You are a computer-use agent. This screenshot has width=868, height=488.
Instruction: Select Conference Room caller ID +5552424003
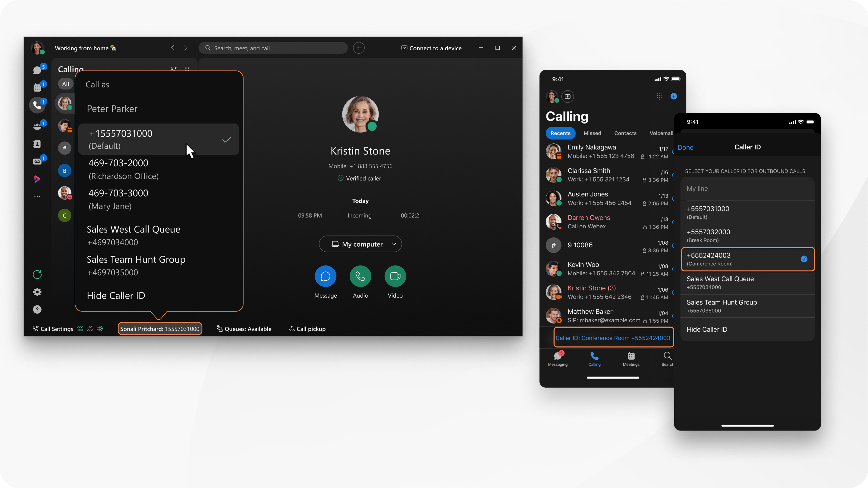[x=747, y=258]
